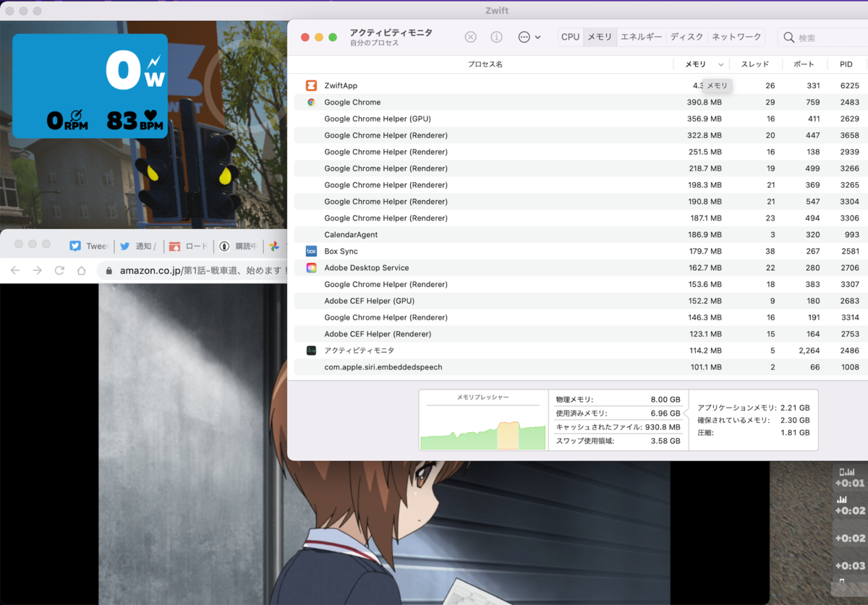Click the Google Chrome icon beside its process name

pyautogui.click(x=310, y=102)
